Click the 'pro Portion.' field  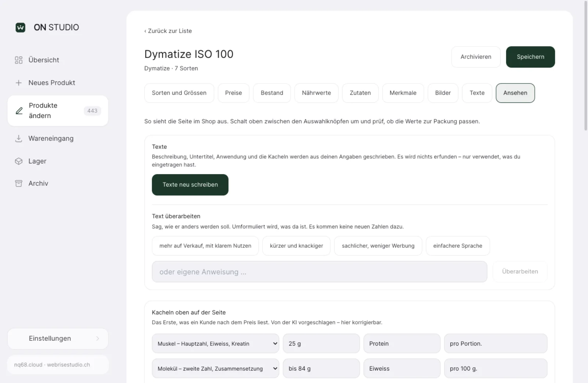[496, 343]
